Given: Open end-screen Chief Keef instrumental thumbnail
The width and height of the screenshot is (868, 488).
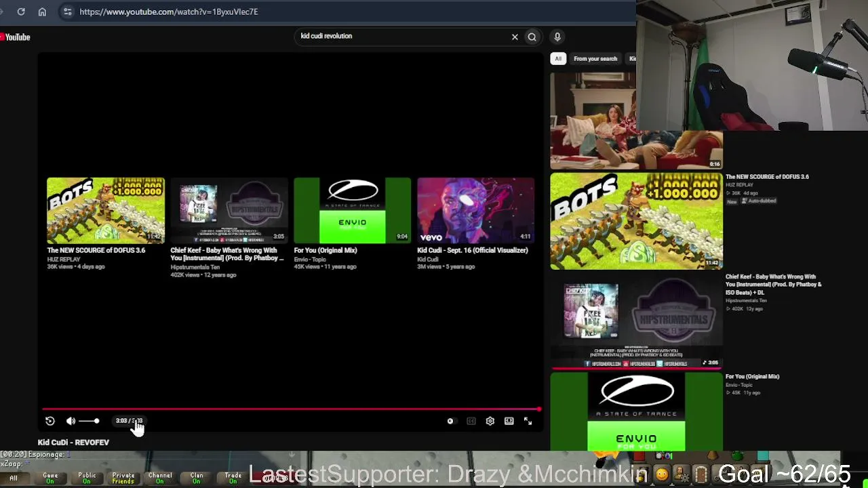Looking at the screenshot, I should click(x=229, y=211).
